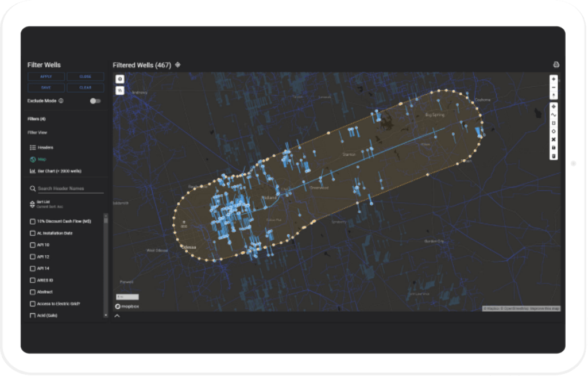Click the crosshair recenter icon next to title

177,65
